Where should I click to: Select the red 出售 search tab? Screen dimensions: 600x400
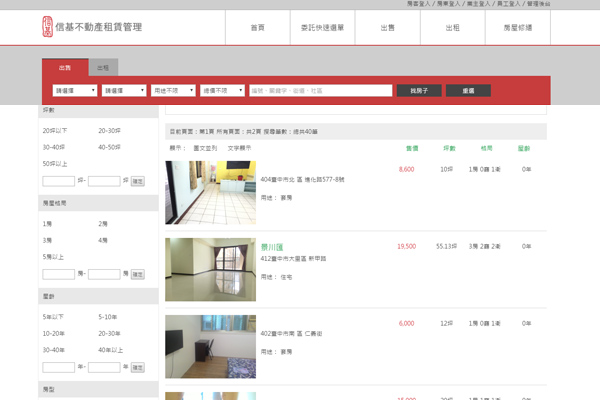tap(65, 68)
